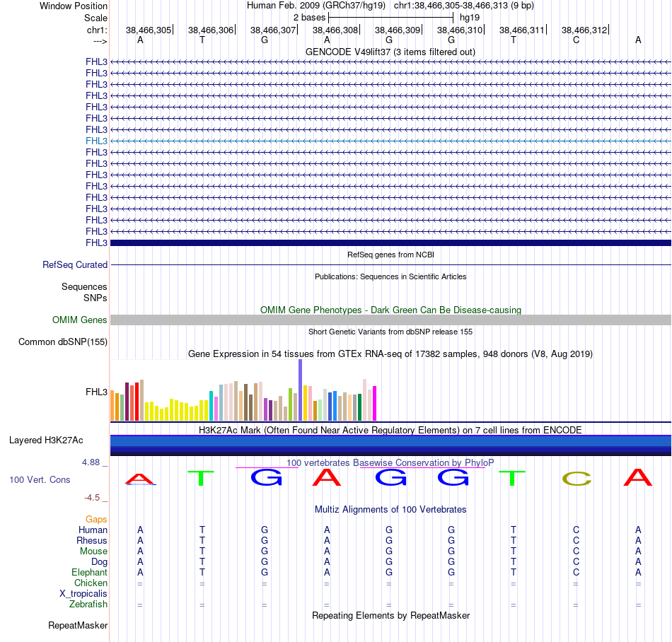Click the Rhesus species label
672x642 pixels.
92,540
